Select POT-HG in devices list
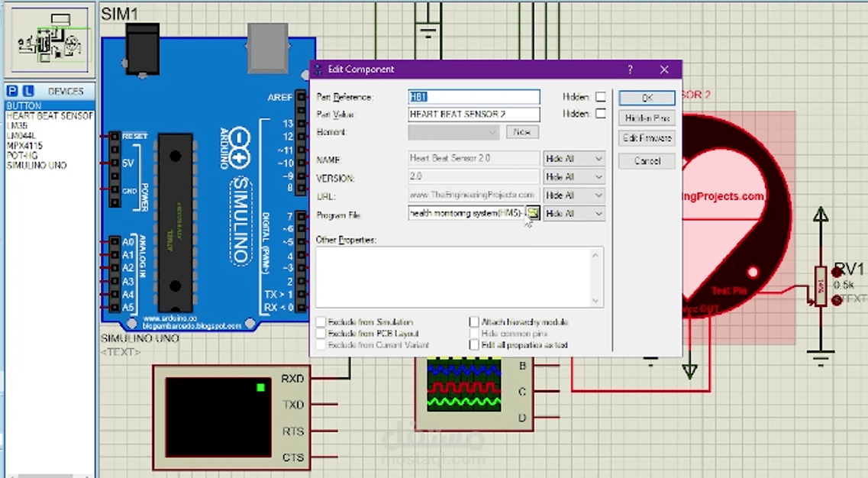Viewport: 868px width, 478px height. point(22,156)
